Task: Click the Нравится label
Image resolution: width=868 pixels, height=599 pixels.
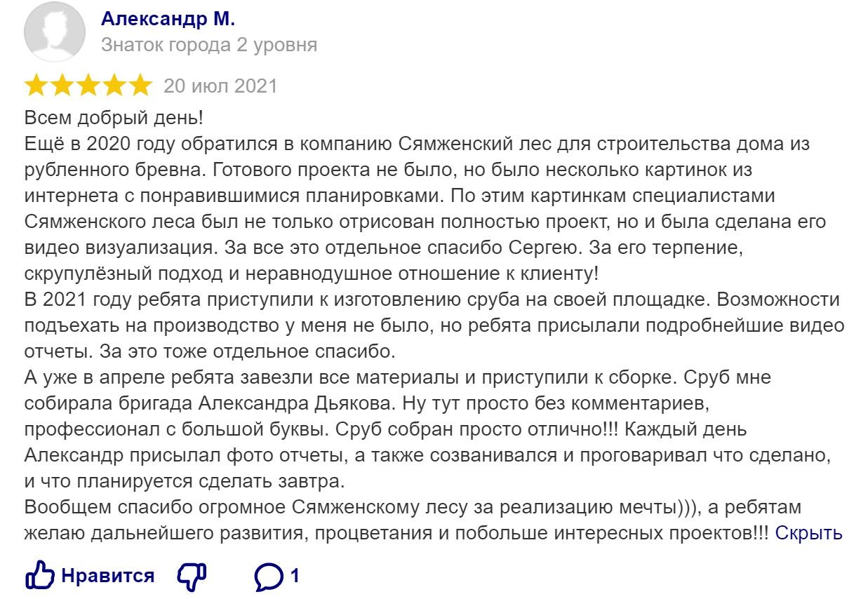Action: 108,576
